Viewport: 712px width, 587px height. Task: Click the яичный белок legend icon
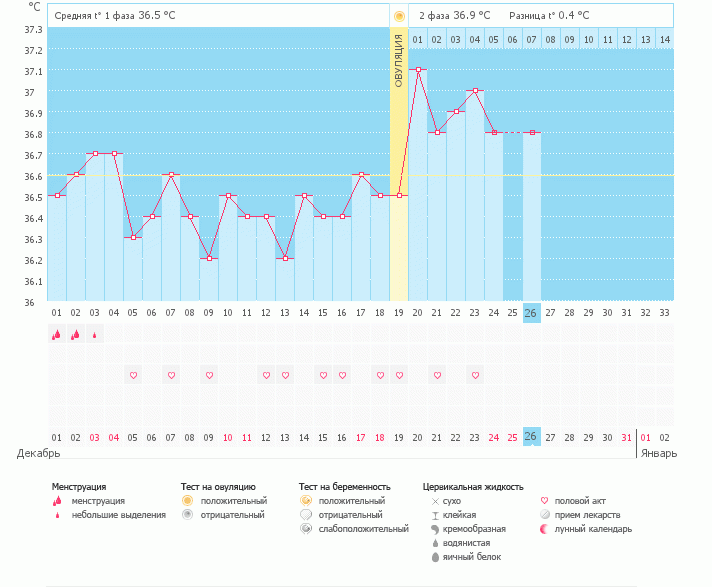435,556
